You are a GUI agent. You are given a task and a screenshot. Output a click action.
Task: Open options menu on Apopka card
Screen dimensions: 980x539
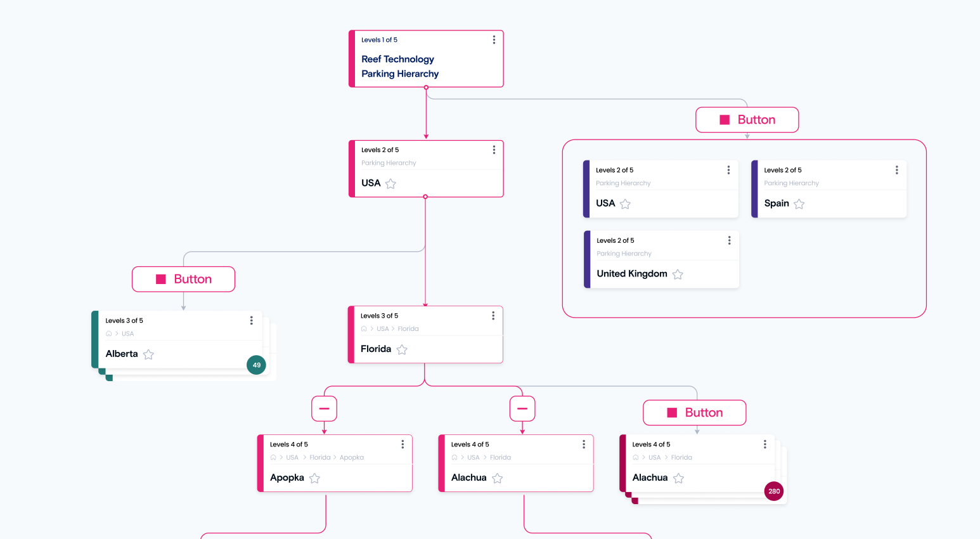point(403,445)
